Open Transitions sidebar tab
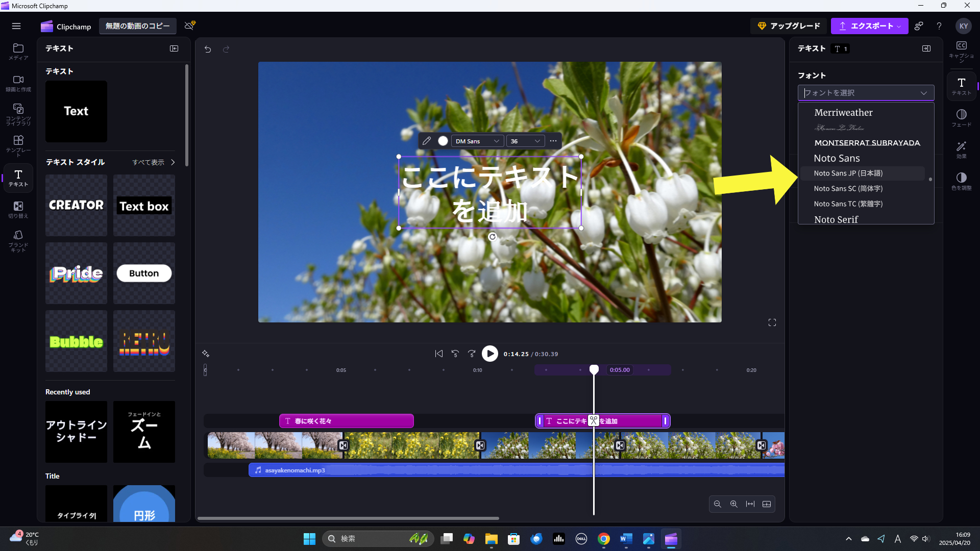 (x=18, y=210)
